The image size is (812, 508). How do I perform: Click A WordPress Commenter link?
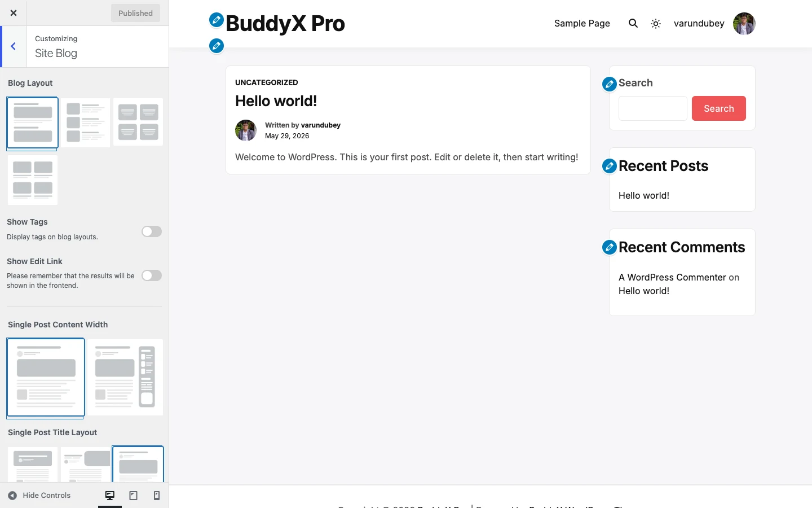[672, 278]
